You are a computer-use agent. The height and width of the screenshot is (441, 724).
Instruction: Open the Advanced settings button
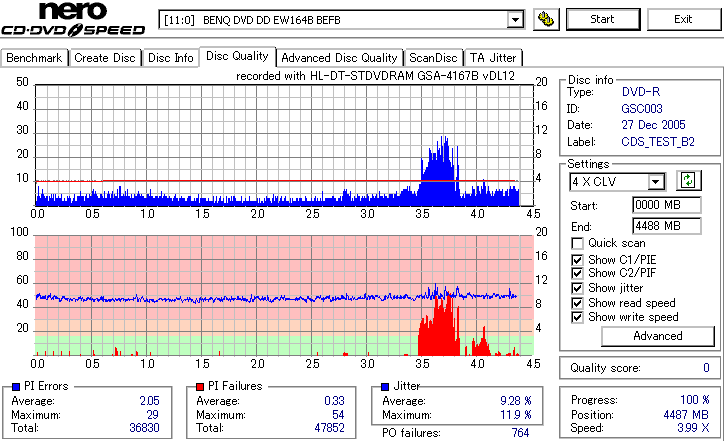point(658,336)
